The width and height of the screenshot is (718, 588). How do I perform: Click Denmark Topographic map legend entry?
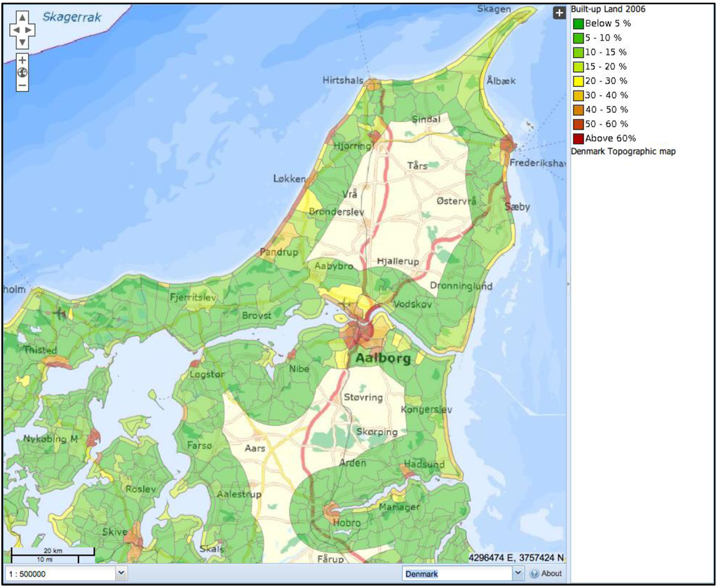pos(623,151)
